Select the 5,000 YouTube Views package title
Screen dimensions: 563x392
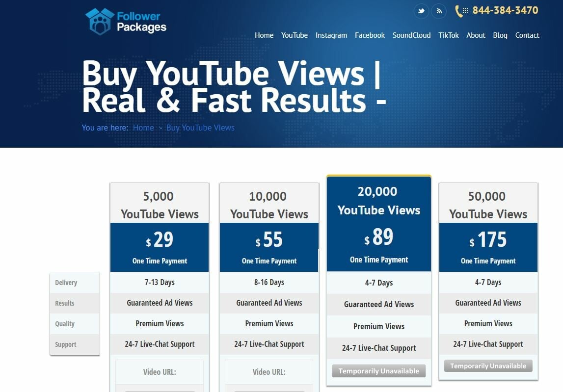click(160, 205)
